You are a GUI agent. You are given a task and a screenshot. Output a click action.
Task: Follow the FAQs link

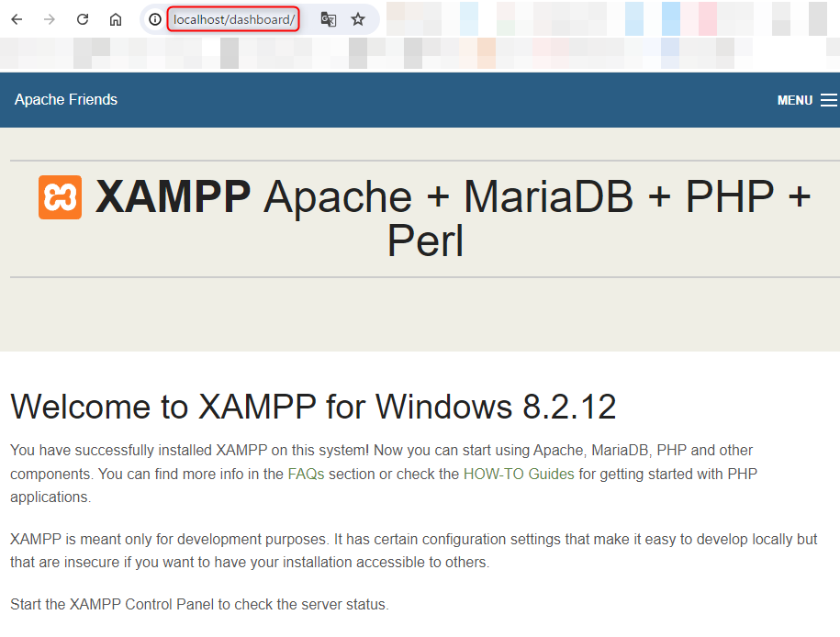tap(306, 475)
